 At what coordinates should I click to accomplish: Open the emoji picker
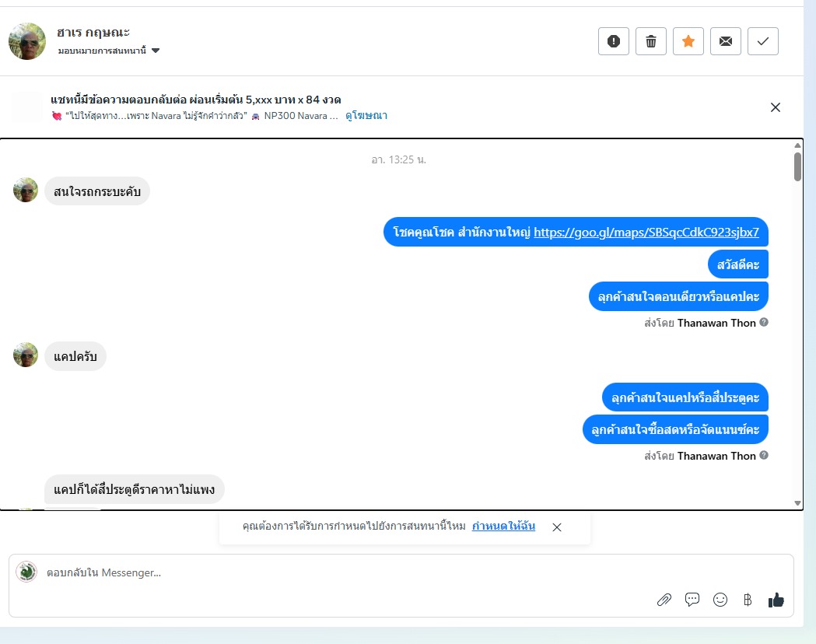pyautogui.click(x=720, y=600)
